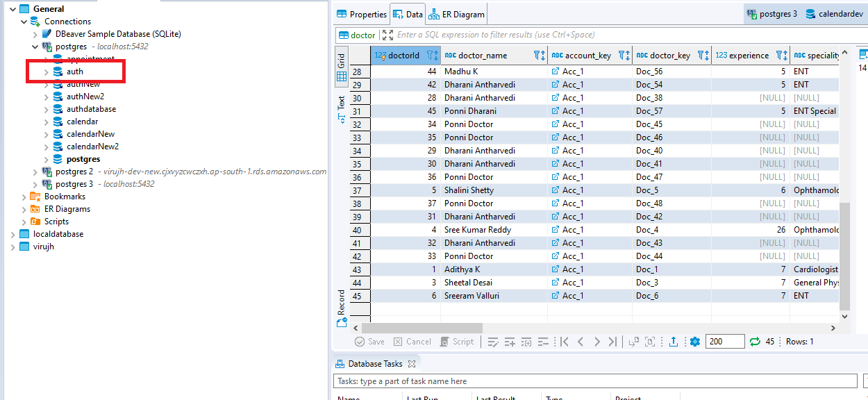Click the export data upload-arrow icon

tap(673, 342)
